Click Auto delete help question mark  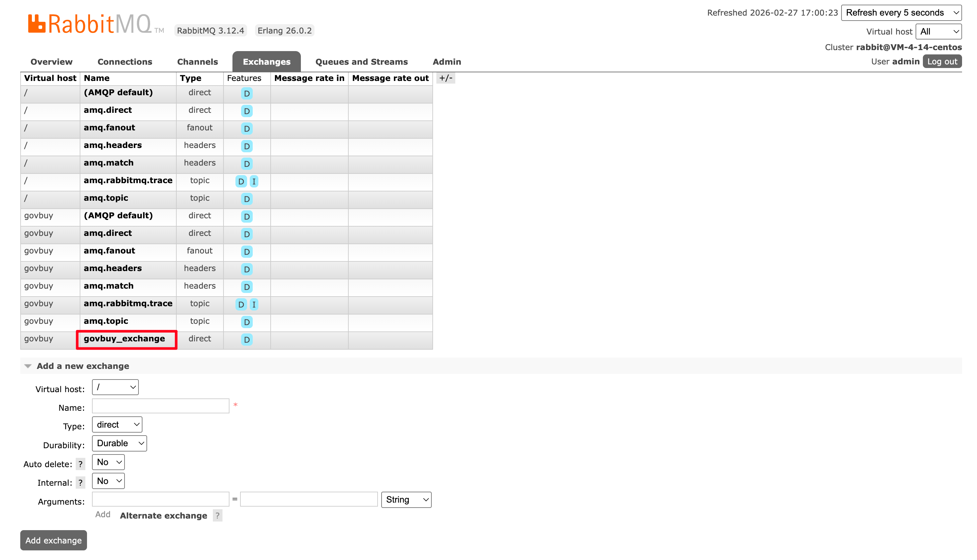pos(80,464)
